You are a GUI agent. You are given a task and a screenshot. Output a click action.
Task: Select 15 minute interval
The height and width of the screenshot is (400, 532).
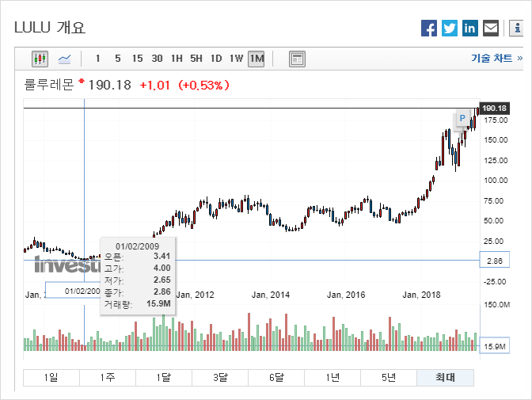tap(137, 59)
